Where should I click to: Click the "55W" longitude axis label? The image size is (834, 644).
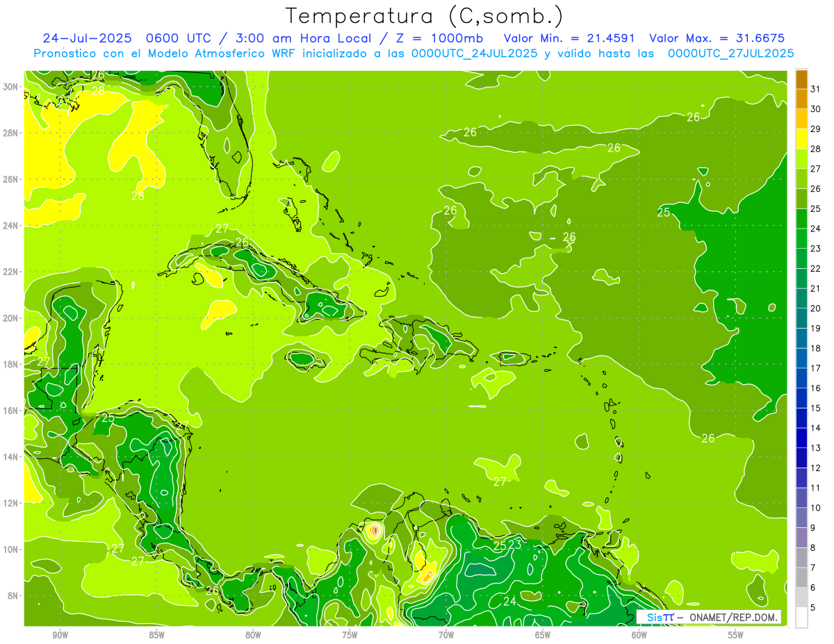click(x=736, y=635)
